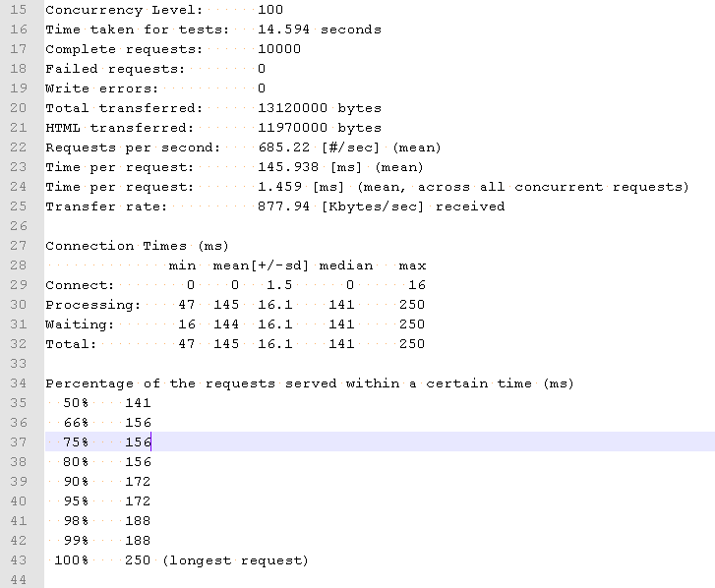This screenshot has height=588, width=715.
Task: Click the '145.938 [ms]' time per request
Action: click(310, 167)
